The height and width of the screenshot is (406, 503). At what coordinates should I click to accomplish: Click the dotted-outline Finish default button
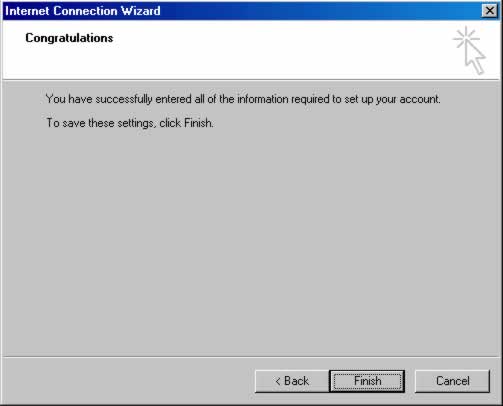(367, 381)
